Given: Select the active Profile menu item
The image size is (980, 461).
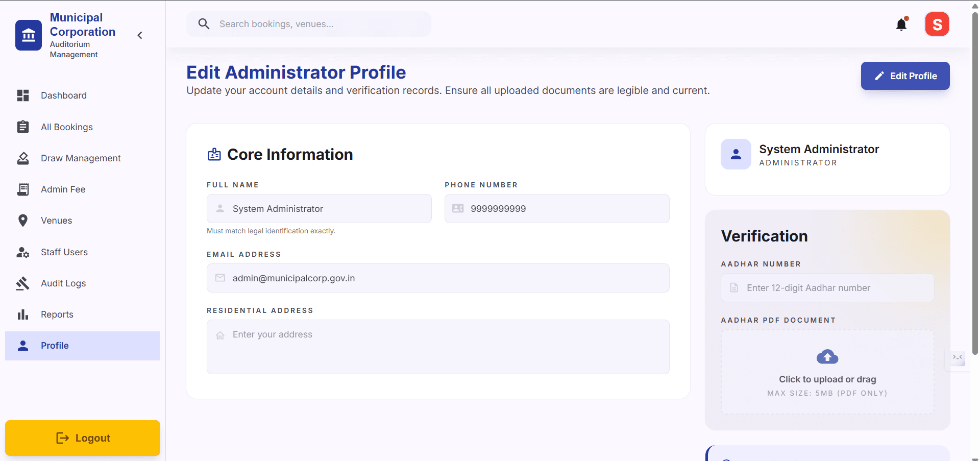Looking at the screenshot, I should [83, 346].
